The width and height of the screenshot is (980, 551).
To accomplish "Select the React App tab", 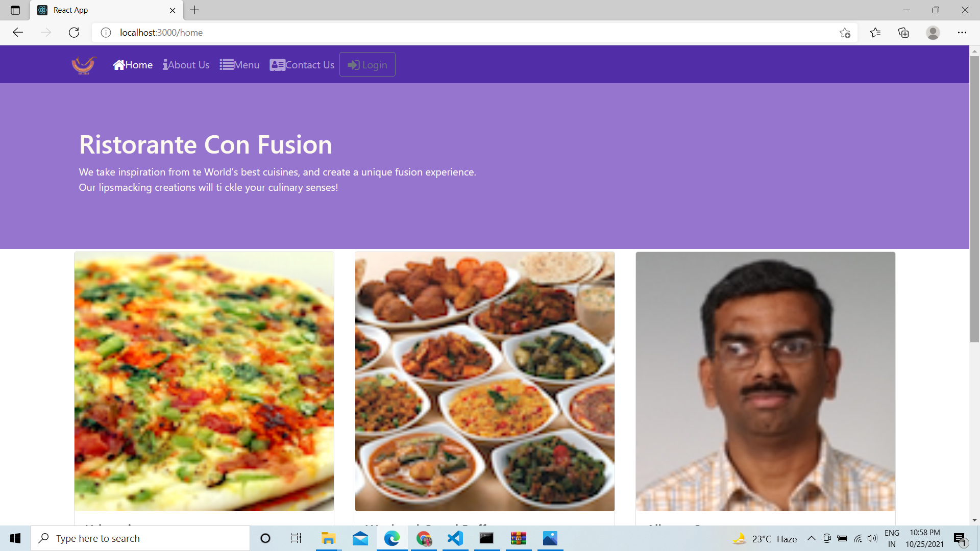I will tap(106, 10).
